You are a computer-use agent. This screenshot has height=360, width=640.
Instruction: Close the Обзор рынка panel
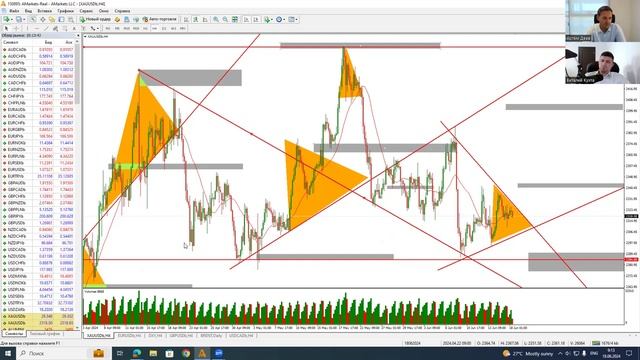[78, 36]
